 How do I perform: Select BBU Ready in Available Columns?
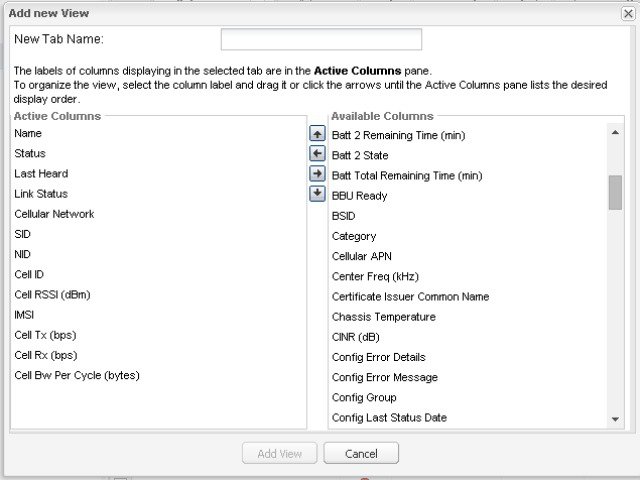pyautogui.click(x=359, y=196)
